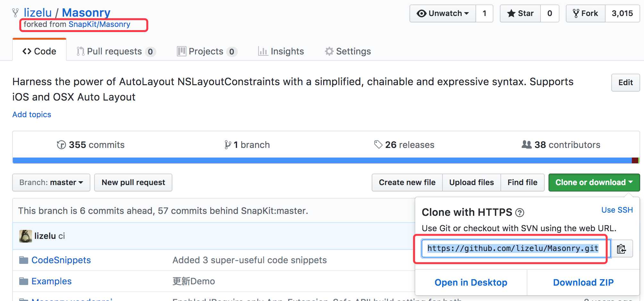
Task: Click the Settings gear icon
Action: click(x=329, y=51)
